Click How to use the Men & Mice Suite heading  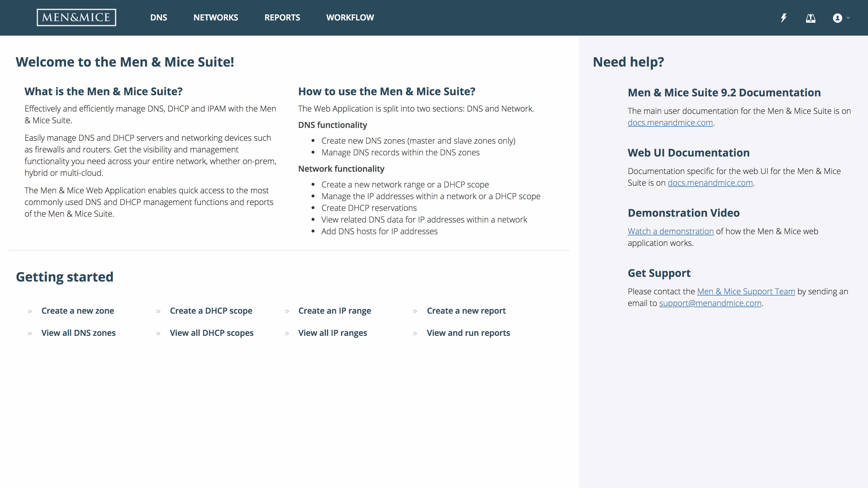pyautogui.click(x=386, y=91)
